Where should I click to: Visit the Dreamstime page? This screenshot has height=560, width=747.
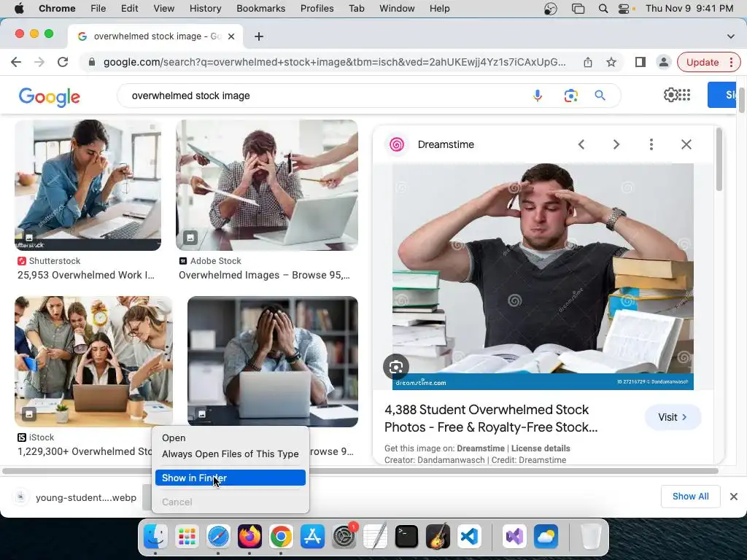[672, 417]
